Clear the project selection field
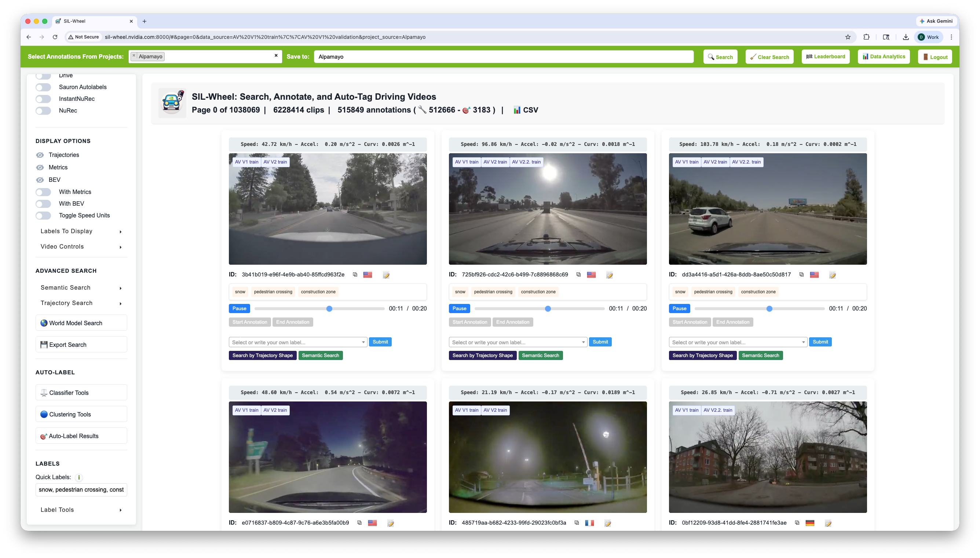 (276, 56)
